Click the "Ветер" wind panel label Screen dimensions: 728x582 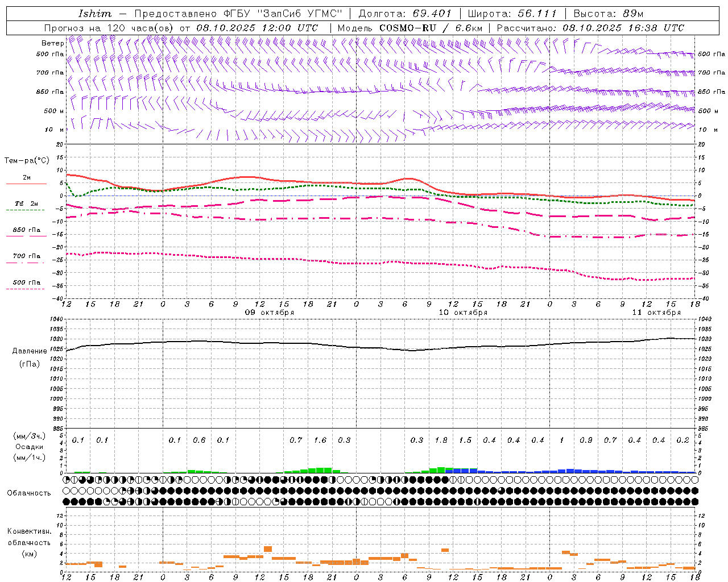(x=52, y=43)
